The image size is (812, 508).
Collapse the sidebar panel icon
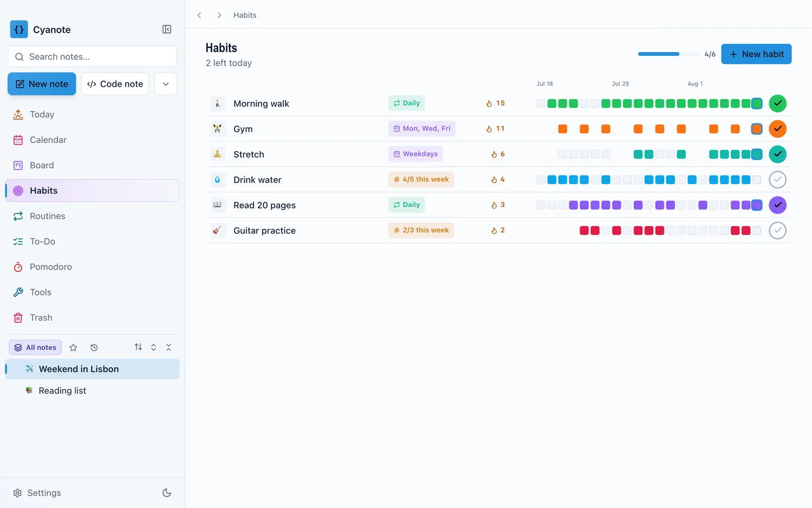(167, 29)
